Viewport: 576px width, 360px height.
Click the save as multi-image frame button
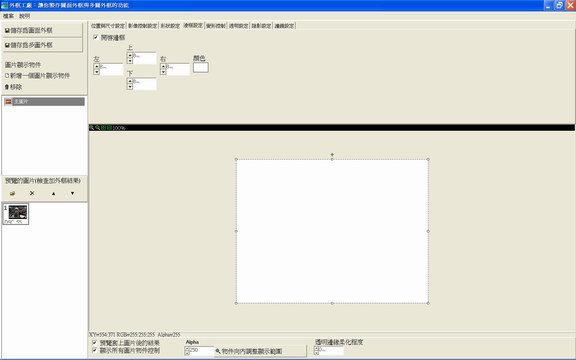pyautogui.click(x=43, y=45)
